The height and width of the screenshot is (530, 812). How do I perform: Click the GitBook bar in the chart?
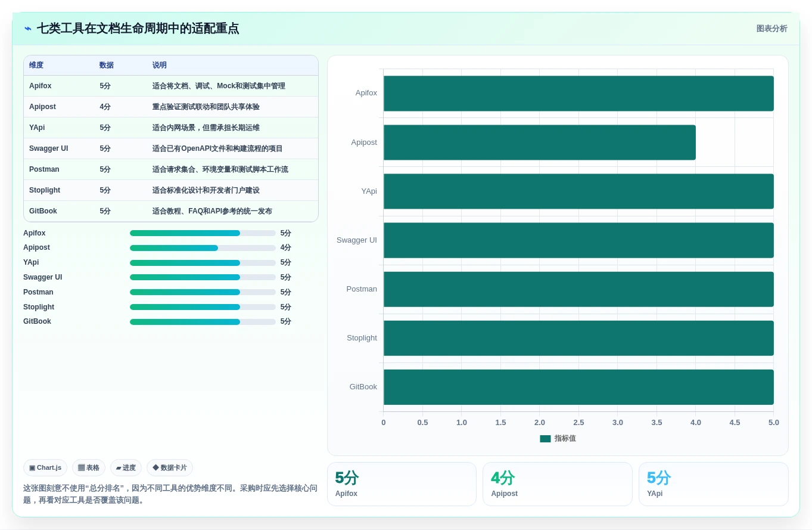point(578,387)
